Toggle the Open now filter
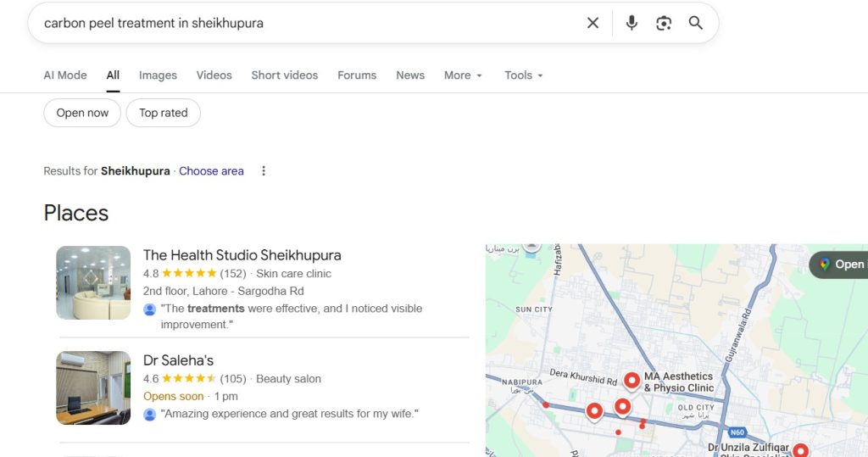Screen dimensions: 868x457 tap(82, 113)
